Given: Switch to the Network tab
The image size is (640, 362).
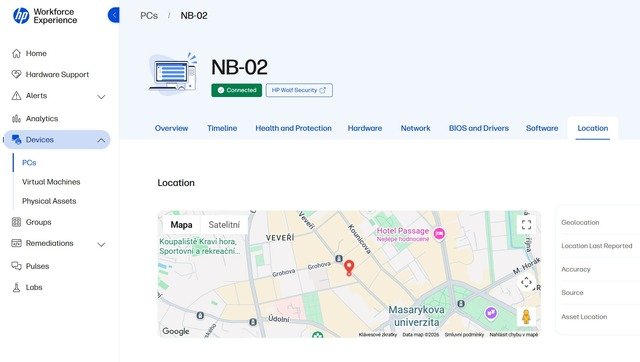Looking at the screenshot, I should pos(416,128).
